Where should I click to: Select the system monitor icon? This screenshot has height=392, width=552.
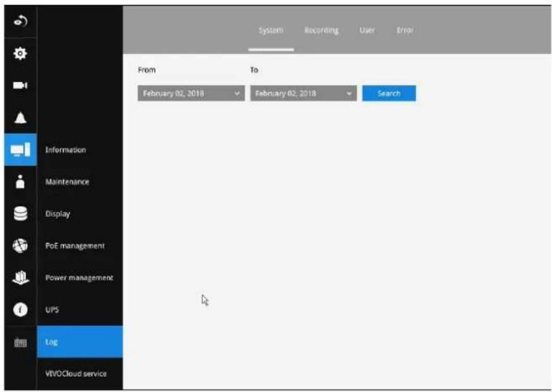pyautogui.click(x=20, y=150)
